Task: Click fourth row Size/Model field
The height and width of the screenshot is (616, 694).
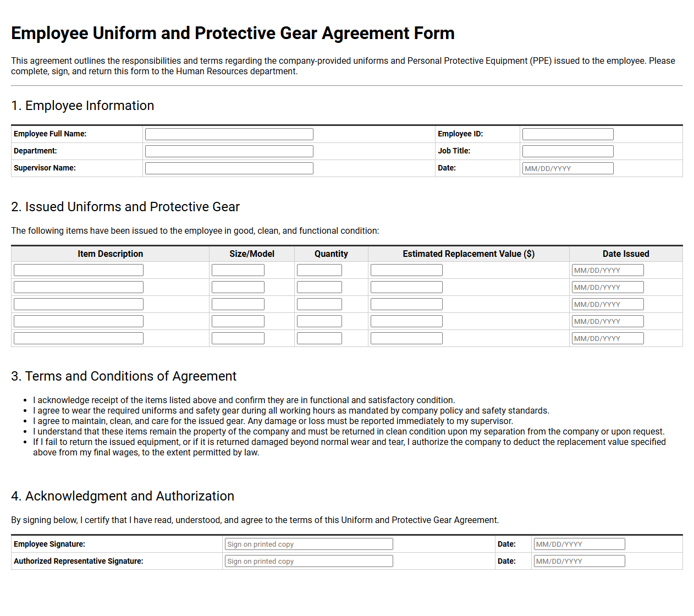Action: (238, 321)
